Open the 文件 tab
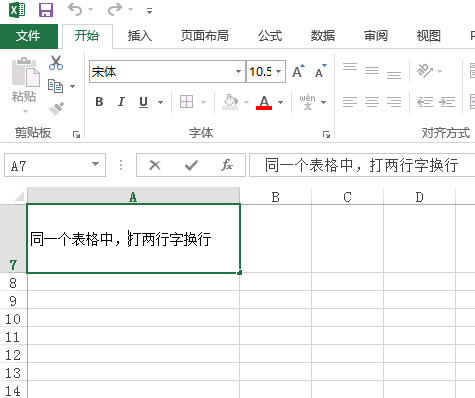 pos(28,36)
